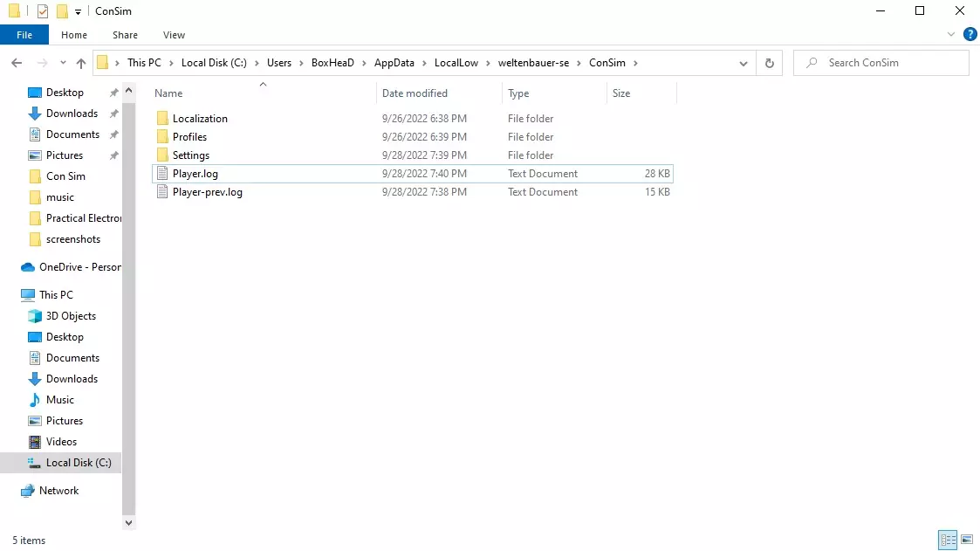Switch to large icons view in status bar
Viewport: 980px width, 551px height.
click(x=967, y=539)
